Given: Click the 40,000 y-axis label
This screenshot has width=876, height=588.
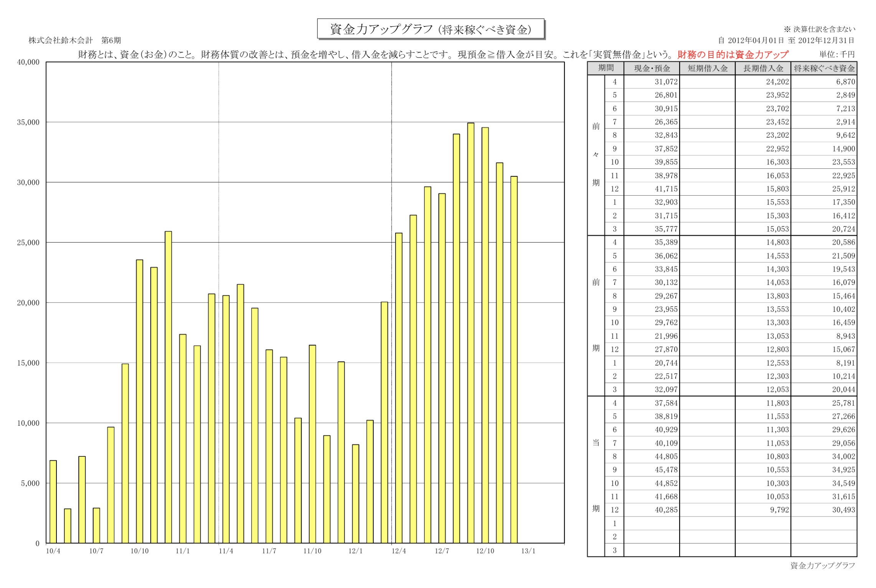Looking at the screenshot, I should [x=28, y=62].
